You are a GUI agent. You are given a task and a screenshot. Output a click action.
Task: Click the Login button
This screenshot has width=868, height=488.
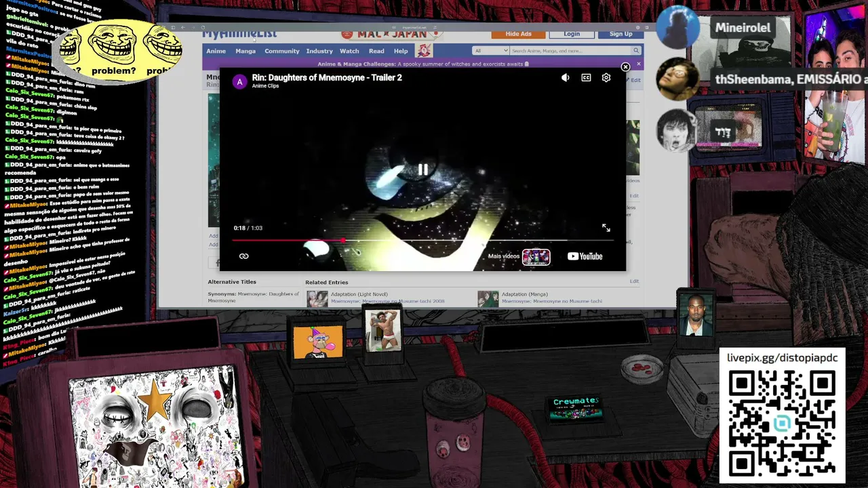(x=572, y=34)
